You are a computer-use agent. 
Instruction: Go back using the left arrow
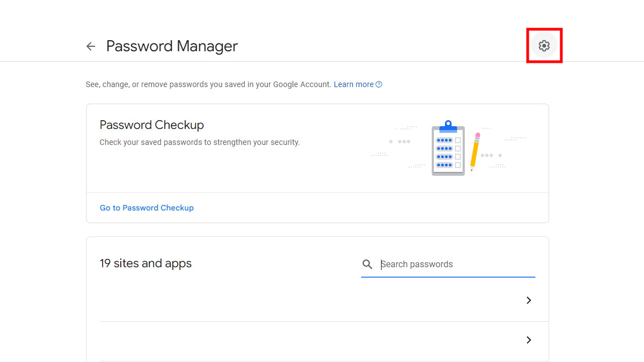[x=91, y=46]
